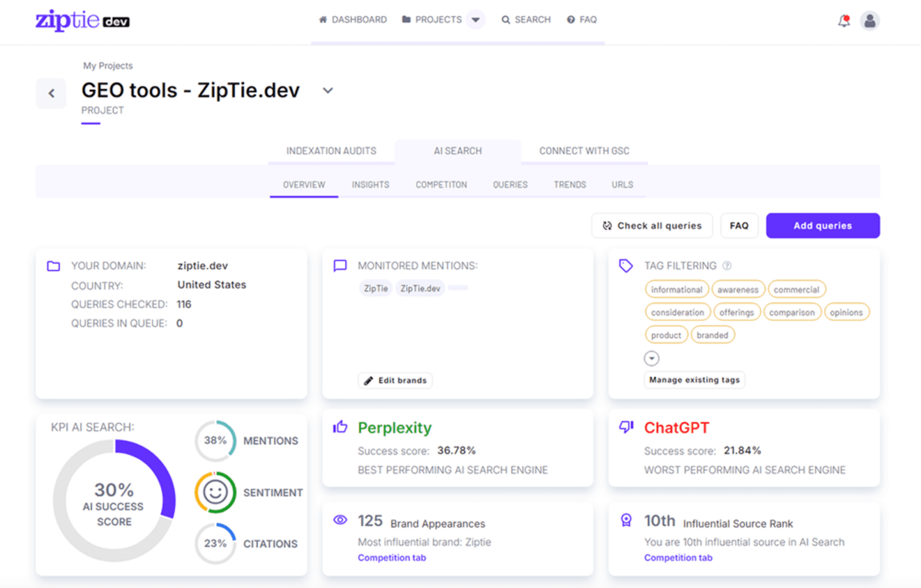Open the PROJECTS dropdown arrow
921x588 pixels.
pyautogui.click(x=475, y=19)
